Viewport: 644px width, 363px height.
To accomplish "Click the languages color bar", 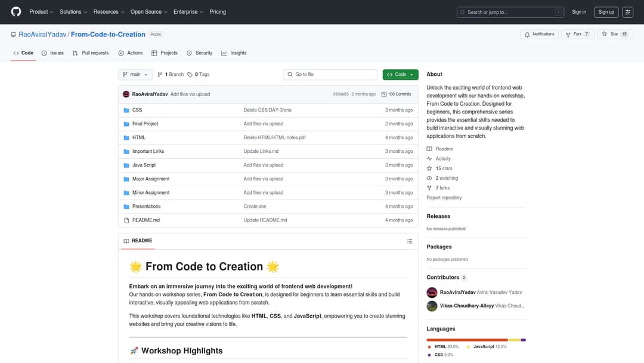I will [476, 340].
